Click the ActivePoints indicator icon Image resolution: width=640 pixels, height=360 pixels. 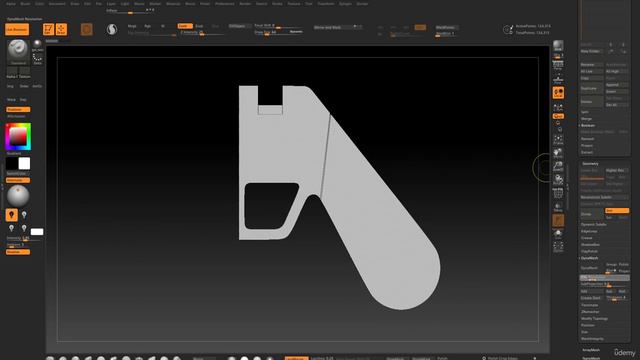(508, 29)
